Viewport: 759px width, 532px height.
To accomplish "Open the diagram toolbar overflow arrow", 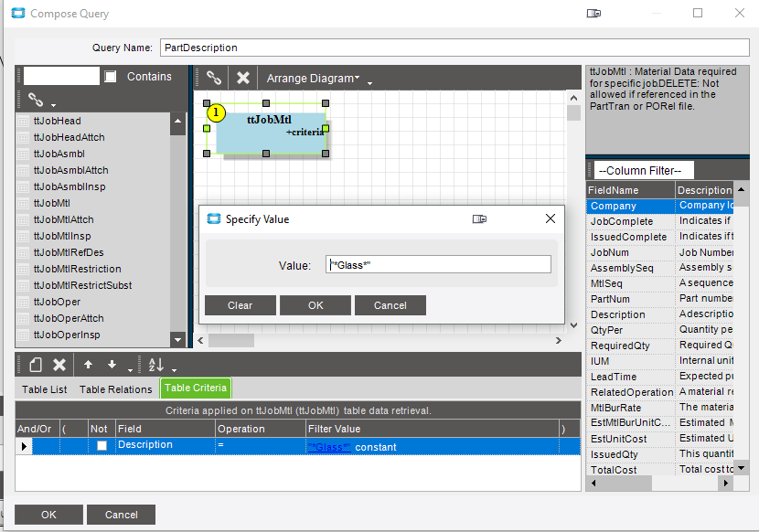I will click(369, 83).
